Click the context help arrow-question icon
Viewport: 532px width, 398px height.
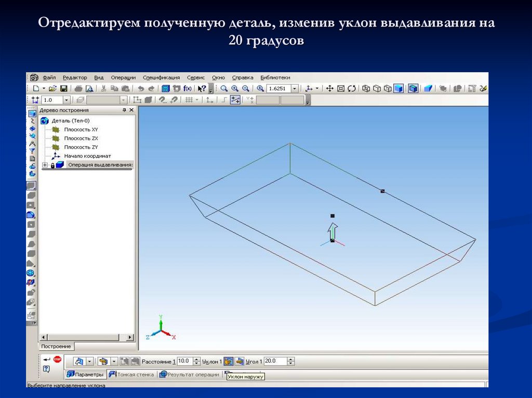[x=202, y=89]
